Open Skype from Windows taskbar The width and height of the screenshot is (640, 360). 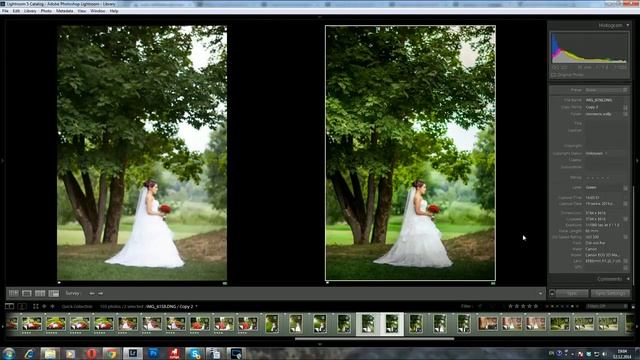[x=195, y=353]
